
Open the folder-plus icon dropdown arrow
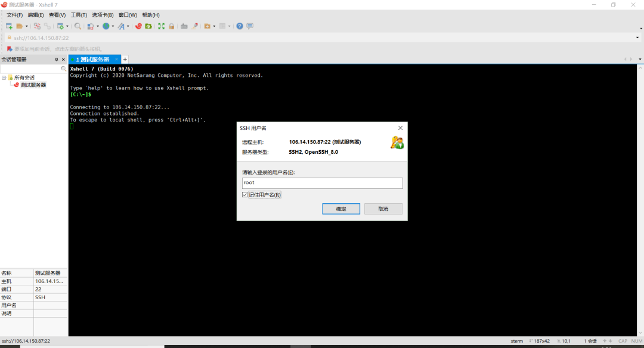tap(215, 26)
